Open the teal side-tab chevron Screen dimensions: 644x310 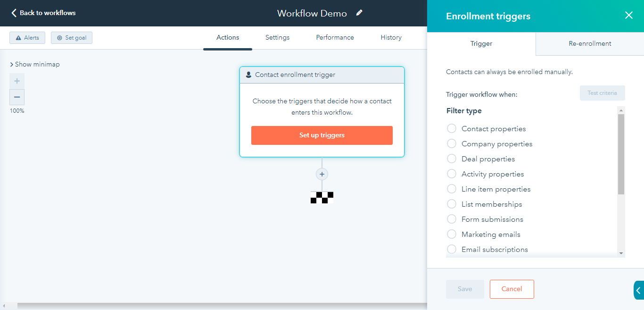[x=639, y=290]
